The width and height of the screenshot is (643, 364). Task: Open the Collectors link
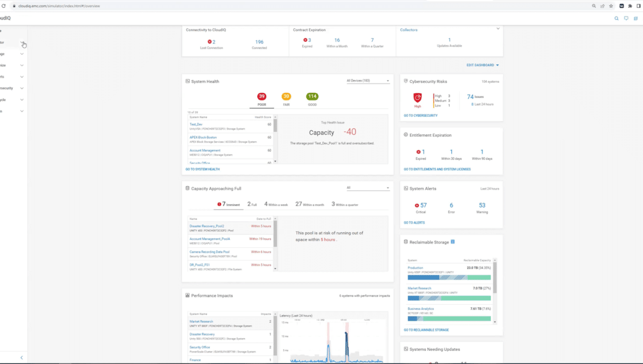(x=409, y=30)
